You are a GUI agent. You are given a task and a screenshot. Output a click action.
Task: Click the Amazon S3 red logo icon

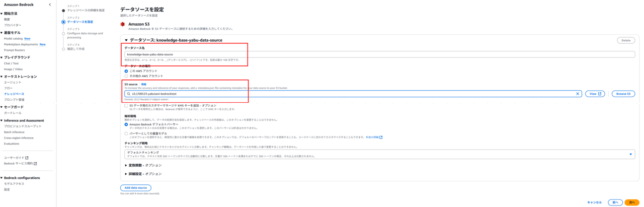[x=122, y=24]
